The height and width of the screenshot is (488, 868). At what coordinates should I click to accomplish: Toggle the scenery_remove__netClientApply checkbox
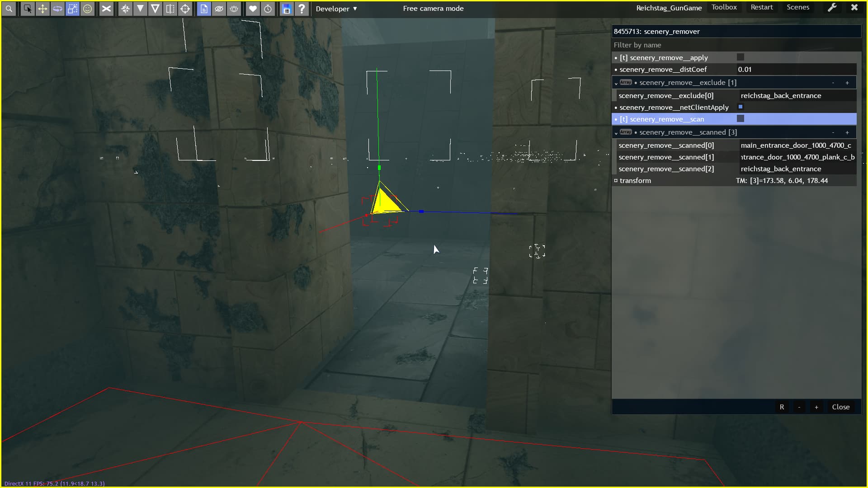click(740, 107)
